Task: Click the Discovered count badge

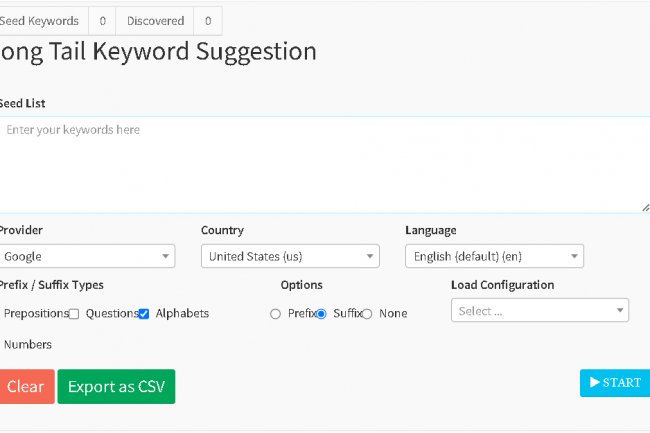Action: (208, 21)
